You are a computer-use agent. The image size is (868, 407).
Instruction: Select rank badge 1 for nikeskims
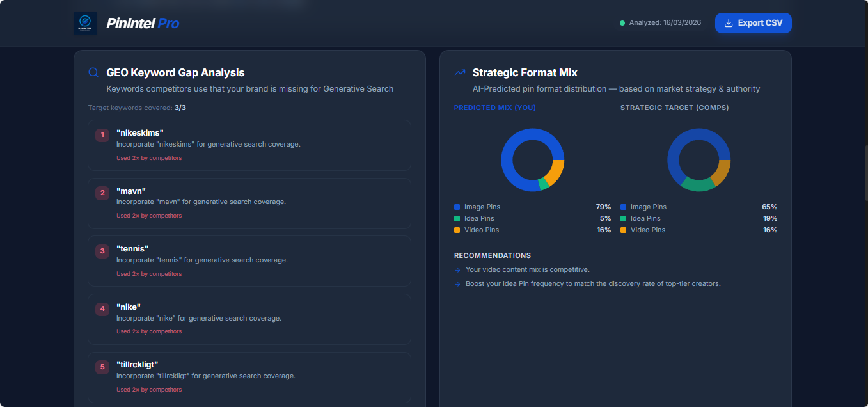pyautogui.click(x=102, y=134)
